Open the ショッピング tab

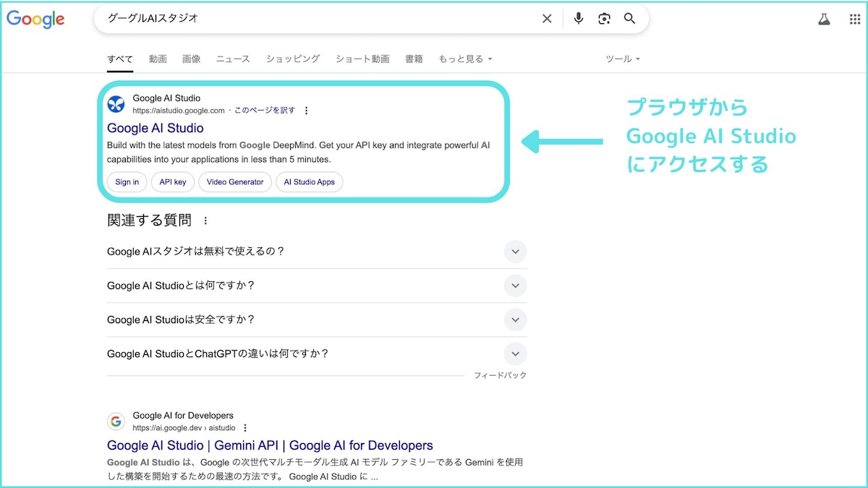293,59
